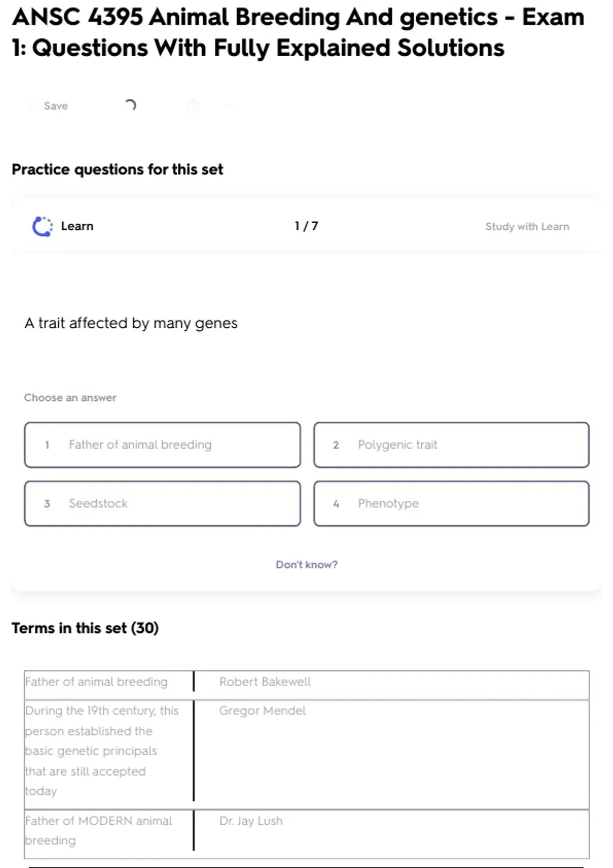Click the 'Father of MODERN animal breeding' term
613x868 pixels.
(99, 830)
